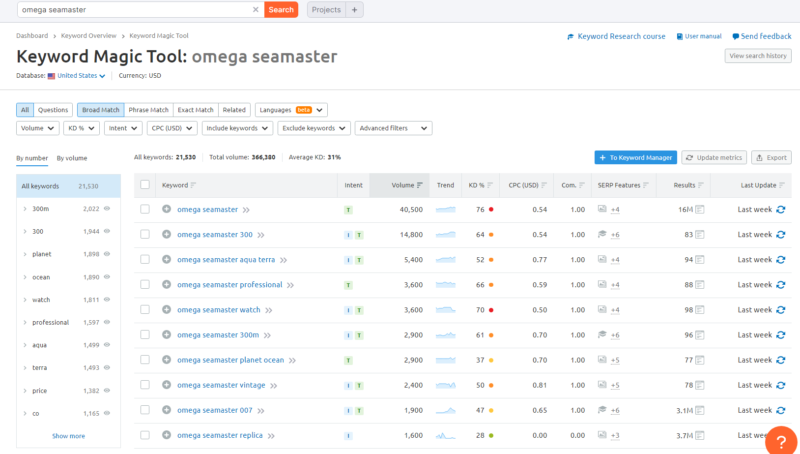Screen dimensions: 800x454
Task: Open View search history
Action: coord(758,56)
